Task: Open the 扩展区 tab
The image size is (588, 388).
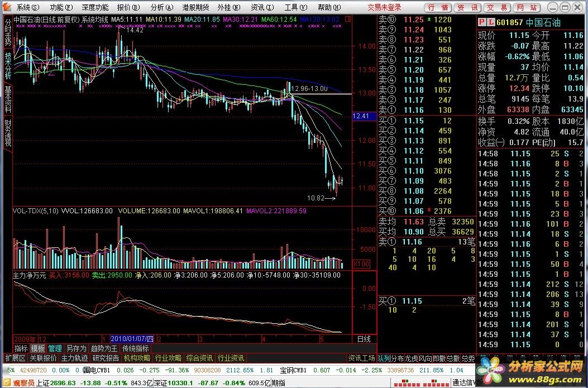Action: coord(16,358)
